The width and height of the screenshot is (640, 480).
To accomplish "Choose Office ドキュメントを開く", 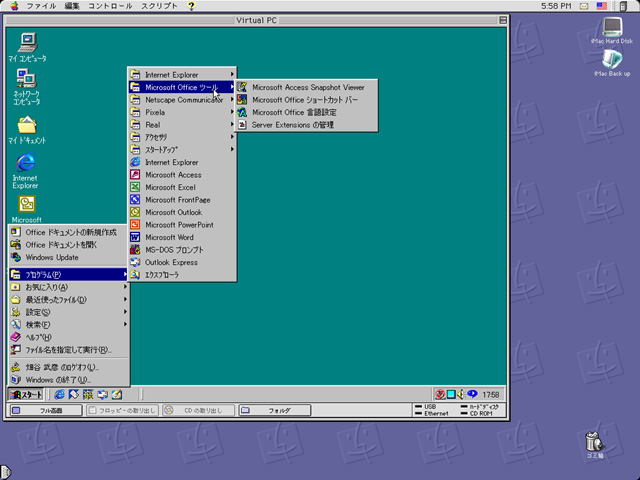I will pos(69,245).
